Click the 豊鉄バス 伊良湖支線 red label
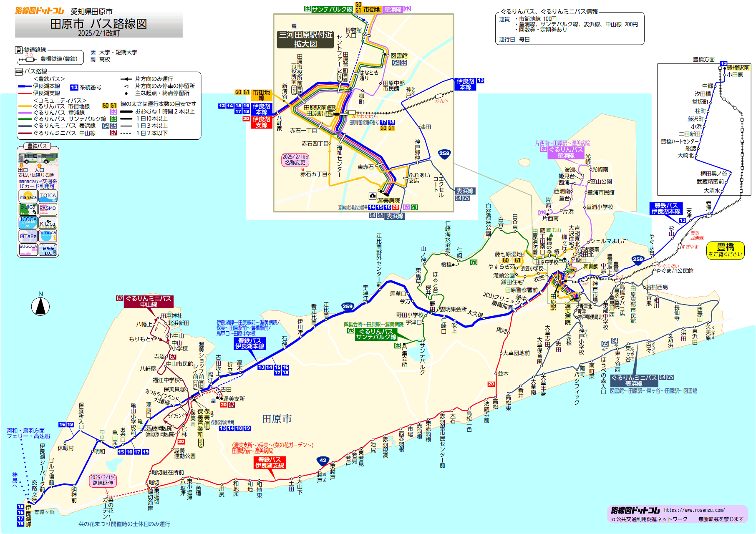Image resolution: width=756 pixels, height=534 pixels. click(270, 463)
